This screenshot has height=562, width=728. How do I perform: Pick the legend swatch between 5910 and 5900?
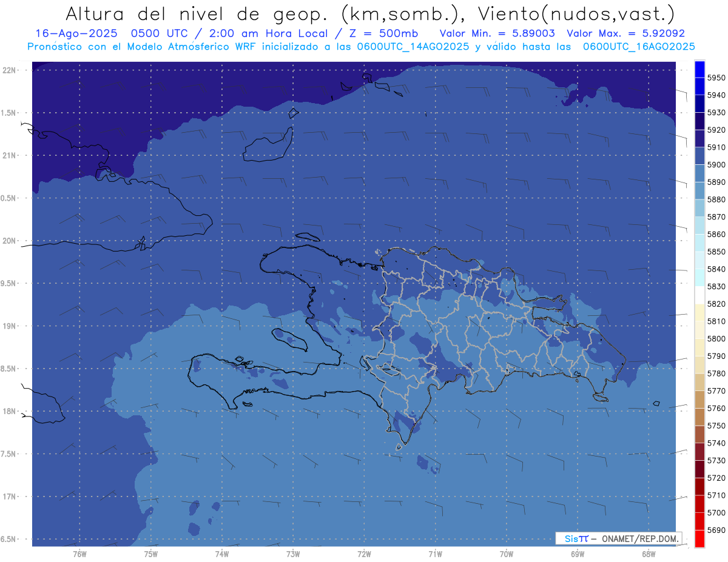tap(699, 156)
